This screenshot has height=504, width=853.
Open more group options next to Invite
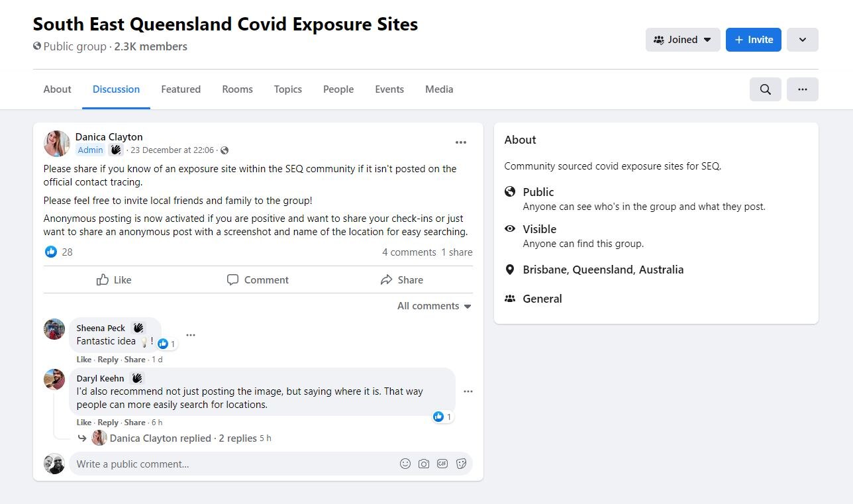coord(802,89)
